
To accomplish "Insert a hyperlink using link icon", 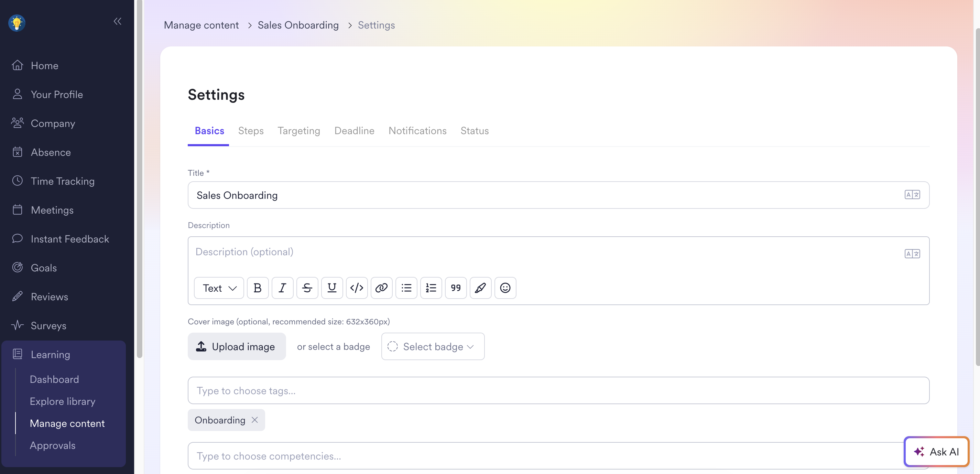I will (x=381, y=288).
